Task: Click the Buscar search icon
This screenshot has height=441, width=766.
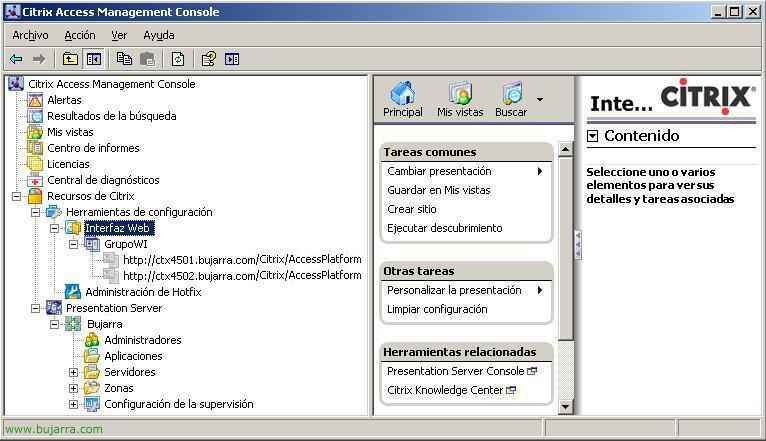Action: [x=511, y=93]
